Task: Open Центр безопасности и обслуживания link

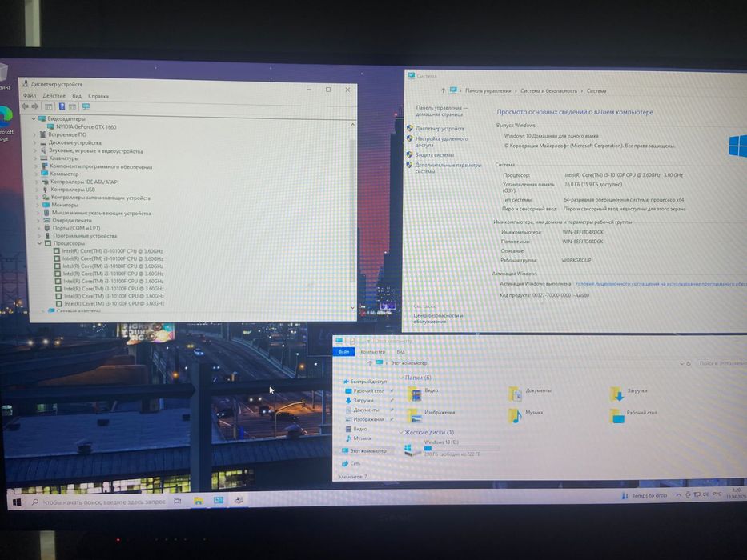Action: point(438,318)
